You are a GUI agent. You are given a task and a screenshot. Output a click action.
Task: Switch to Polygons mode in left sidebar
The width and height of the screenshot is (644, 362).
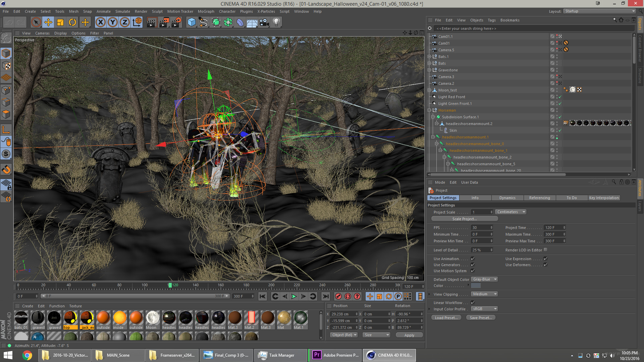[6, 114]
